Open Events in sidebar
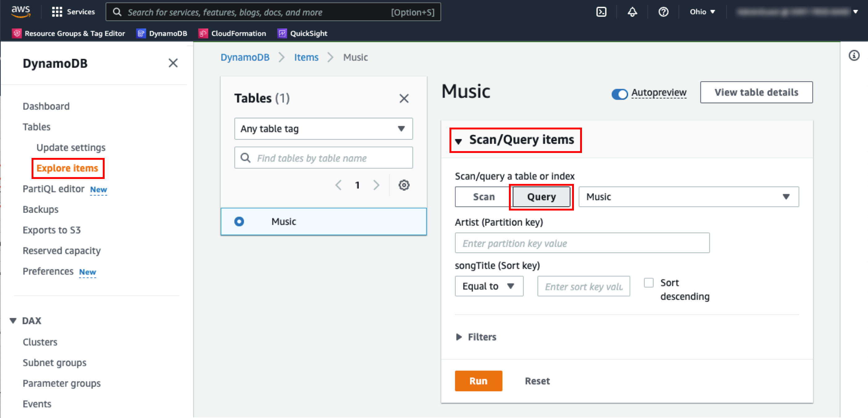868x418 pixels. pyautogui.click(x=37, y=404)
